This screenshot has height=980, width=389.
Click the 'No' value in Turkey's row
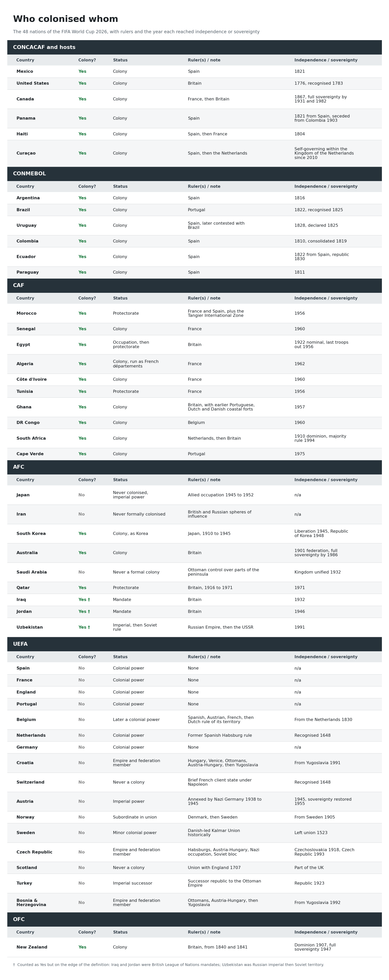(81, 883)
